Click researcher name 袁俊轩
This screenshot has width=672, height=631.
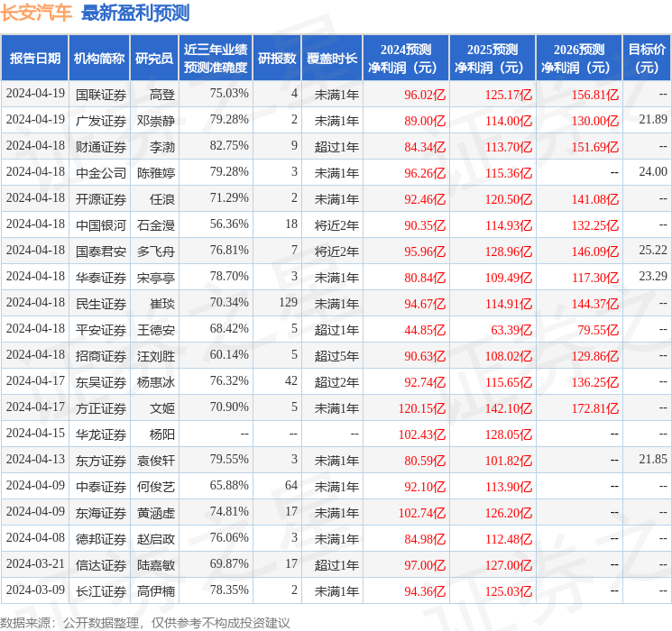point(155,460)
